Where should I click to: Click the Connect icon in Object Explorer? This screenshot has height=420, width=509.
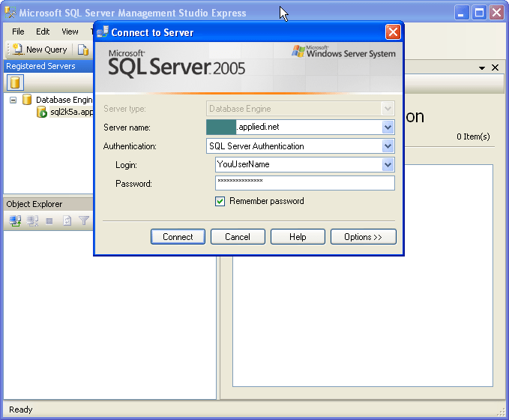pyautogui.click(x=15, y=221)
